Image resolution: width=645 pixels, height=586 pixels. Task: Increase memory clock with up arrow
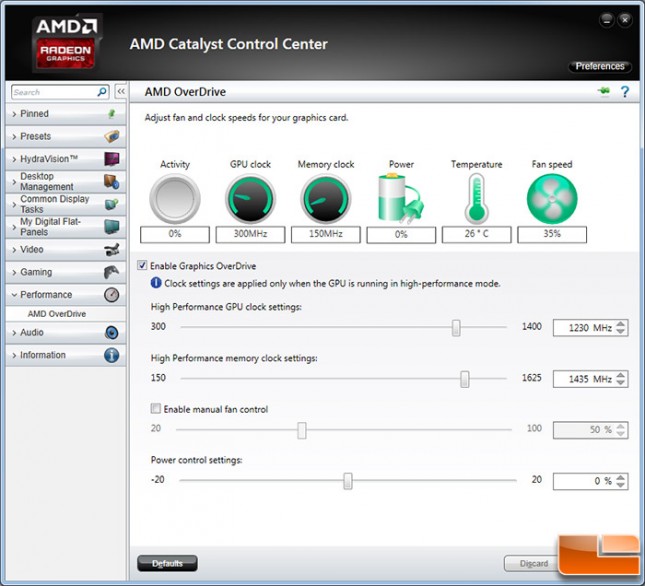(621, 375)
